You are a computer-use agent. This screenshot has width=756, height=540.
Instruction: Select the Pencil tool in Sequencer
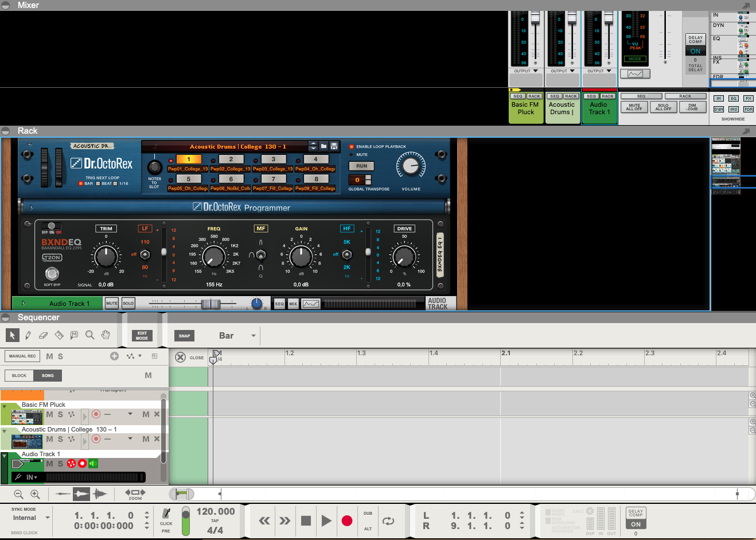pos(28,335)
